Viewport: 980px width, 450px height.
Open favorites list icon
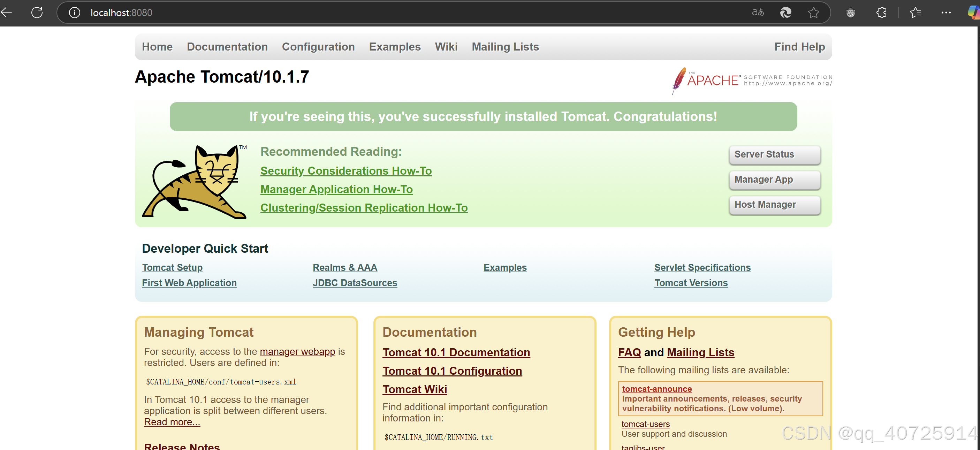coord(915,13)
